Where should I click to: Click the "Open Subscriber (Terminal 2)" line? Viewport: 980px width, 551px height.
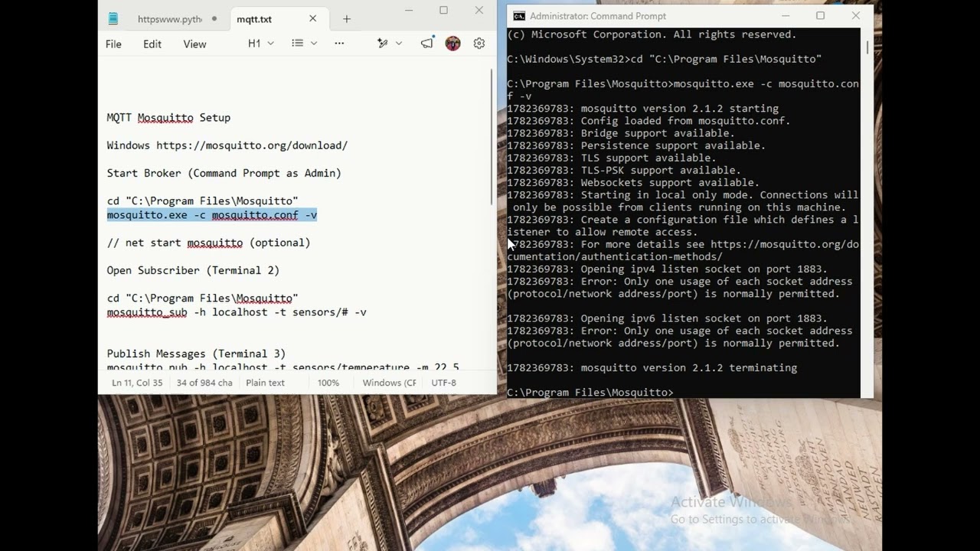pyautogui.click(x=193, y=270)
